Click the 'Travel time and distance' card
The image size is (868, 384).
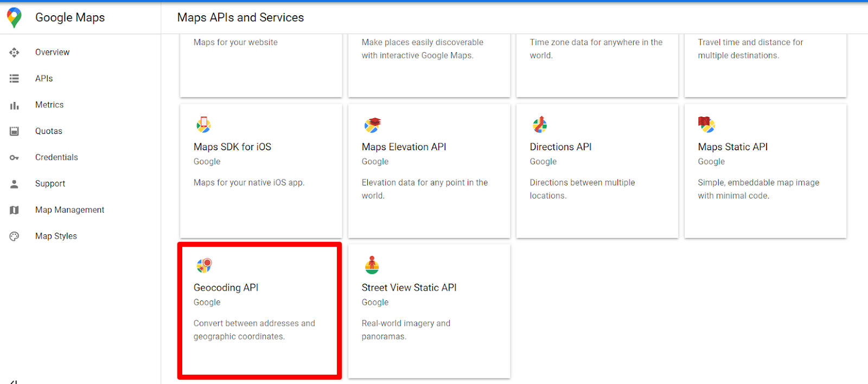tap(765, 66)
